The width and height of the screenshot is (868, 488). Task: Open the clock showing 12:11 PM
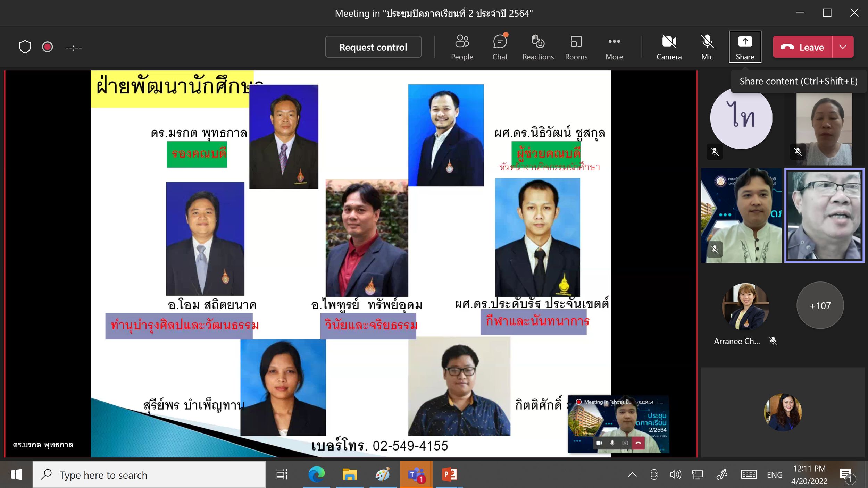809,475
